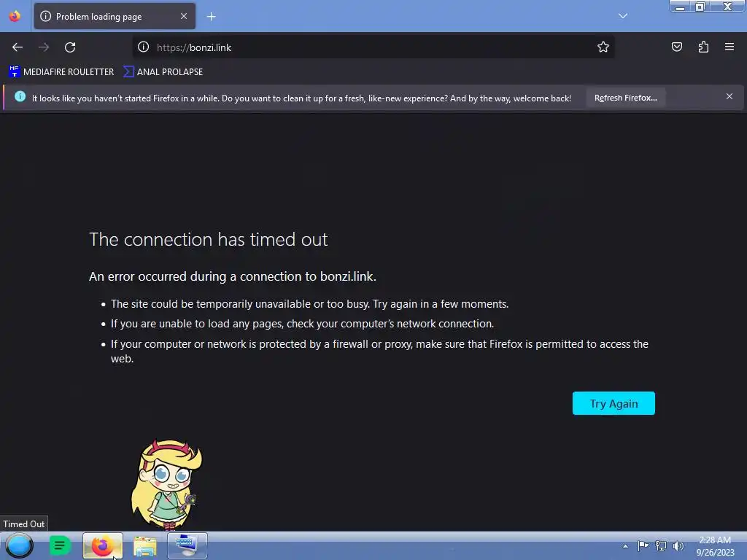Click the taskbar clock showing 2:28 AM
747x560 pixels.
[715, 545]
